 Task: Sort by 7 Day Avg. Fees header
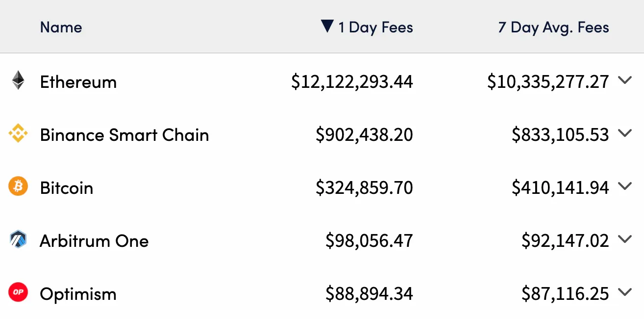(x=554, y=27)
